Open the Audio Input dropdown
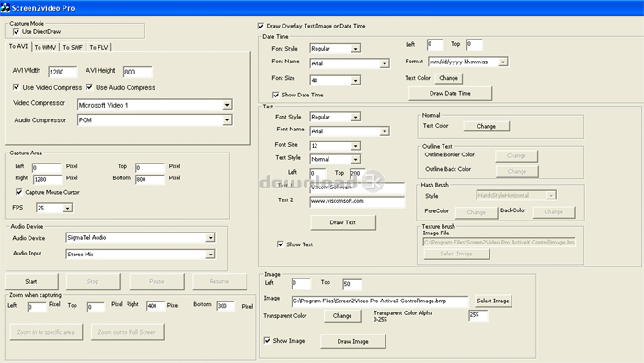The height and width of the screenshot is (363, 644). pos(211,255)
